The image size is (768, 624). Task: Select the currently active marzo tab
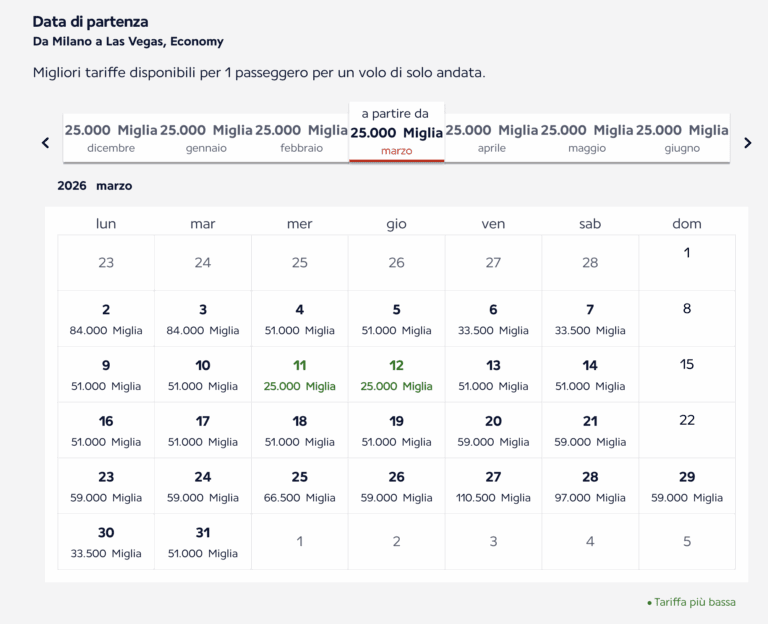pos(396,133)
